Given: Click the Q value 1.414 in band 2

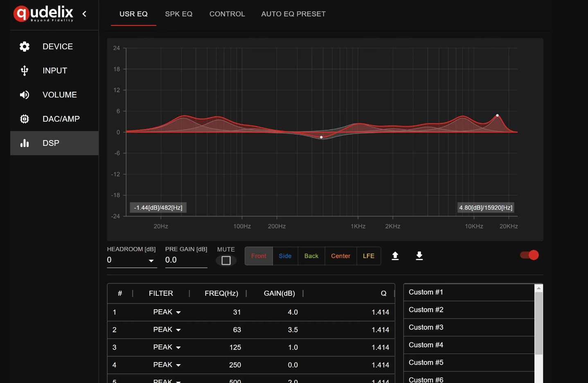Looking at the screenshot, I should (x=381, y=330).
